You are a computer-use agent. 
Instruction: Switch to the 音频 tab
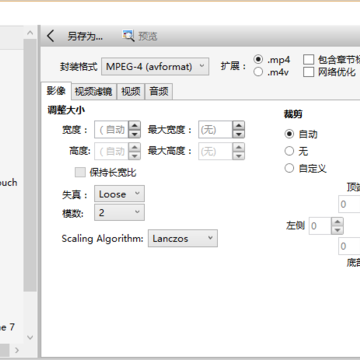click(x=159, y=91)
